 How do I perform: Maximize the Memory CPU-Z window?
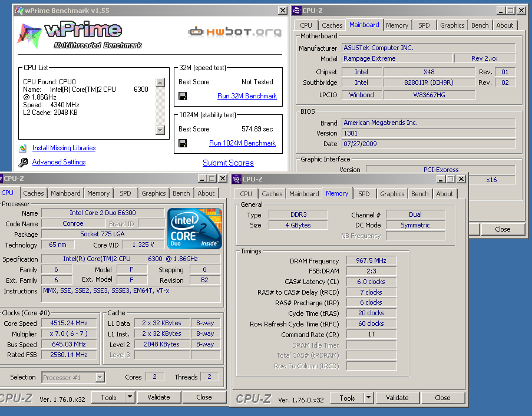coord(450,179)
